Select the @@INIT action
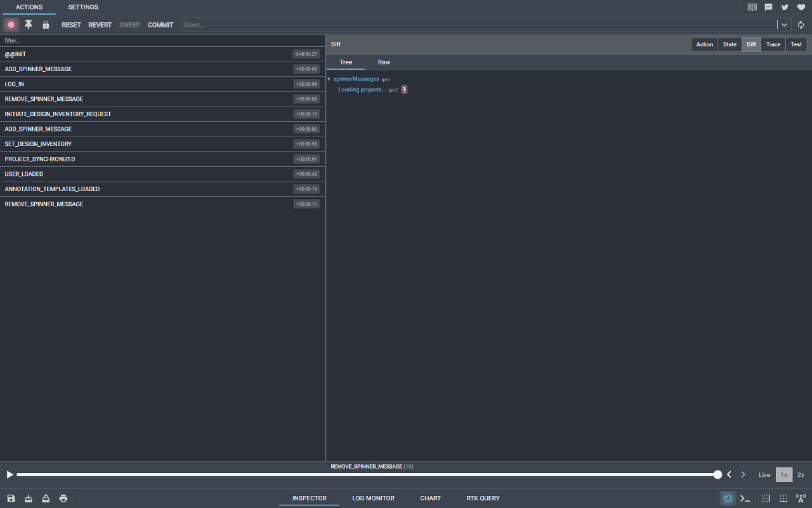812x508 pixels. click(x=162, y=54)
